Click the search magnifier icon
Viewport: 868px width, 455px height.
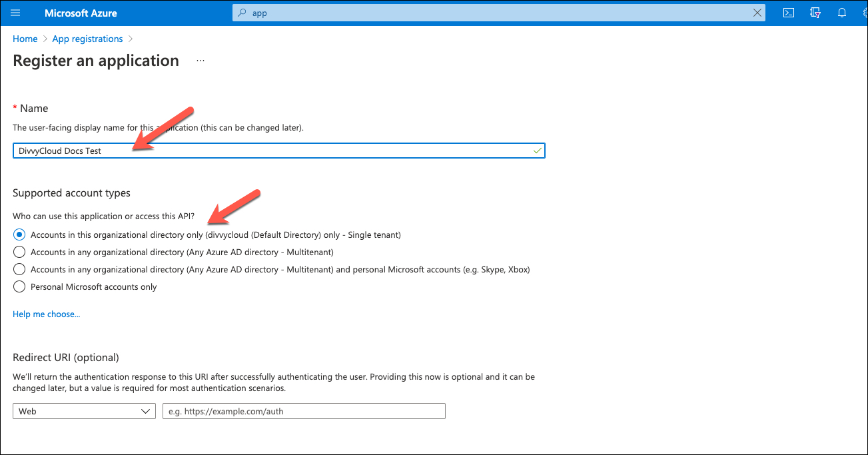coord(242,13)
